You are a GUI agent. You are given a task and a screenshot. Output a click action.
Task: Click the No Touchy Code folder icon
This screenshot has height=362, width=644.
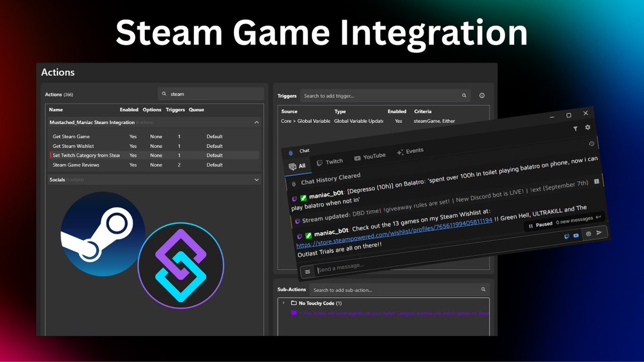[294, 304]
